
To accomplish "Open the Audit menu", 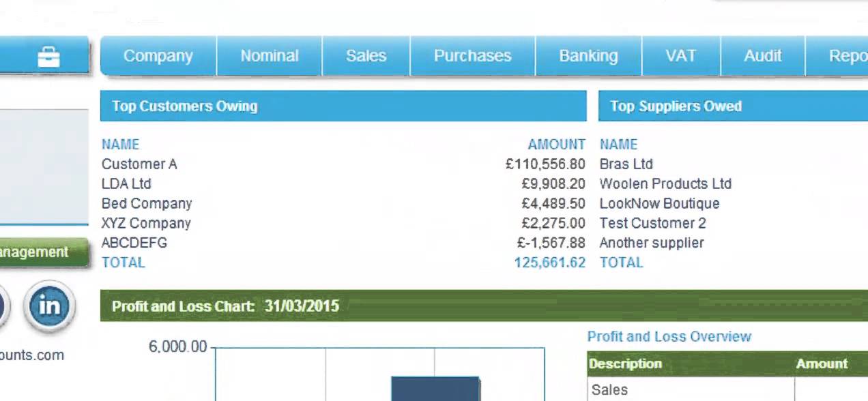I will [x=762, y=56].
